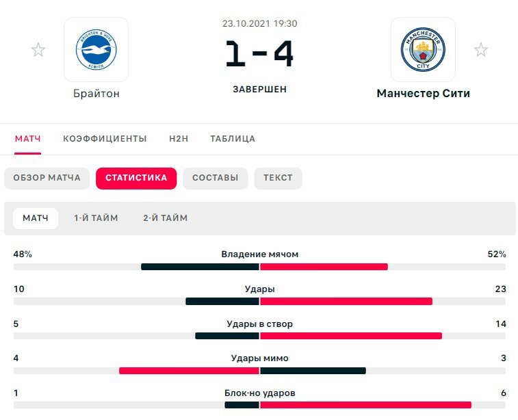Select the МАТЧ period filter
518x420 pixels.
tap(36, 218)
